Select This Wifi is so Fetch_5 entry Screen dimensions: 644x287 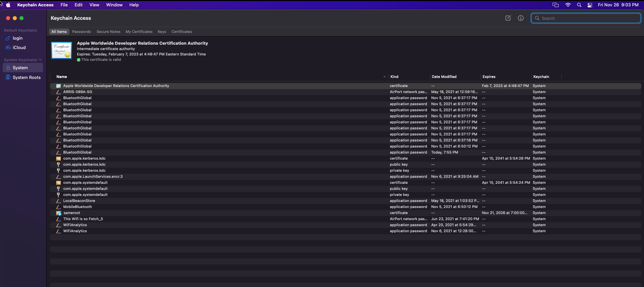tap(346, 219)
